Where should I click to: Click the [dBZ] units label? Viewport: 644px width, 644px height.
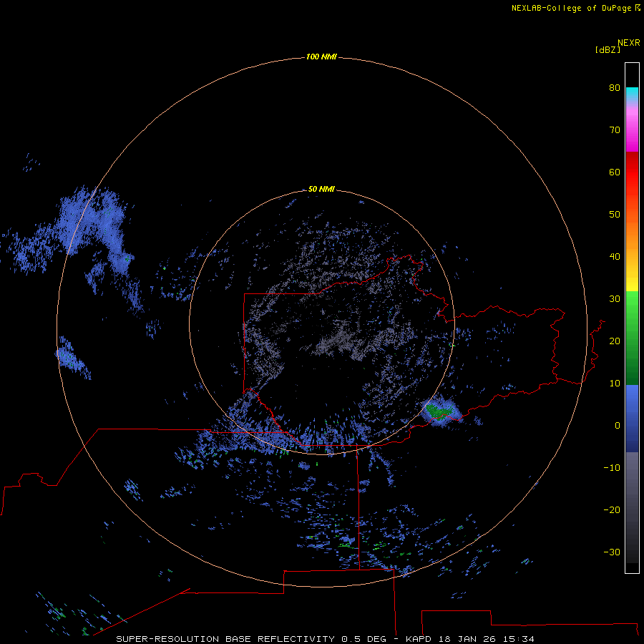pos(608,50)
